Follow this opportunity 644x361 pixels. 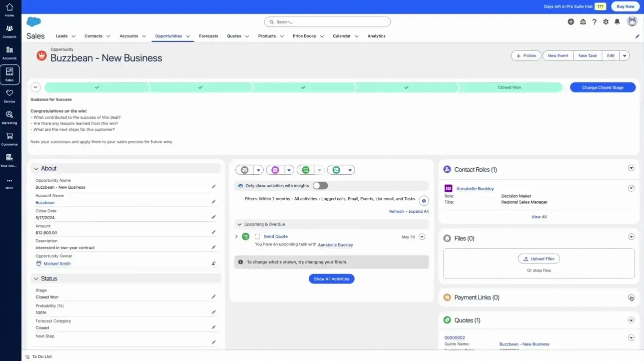(526, 56)
